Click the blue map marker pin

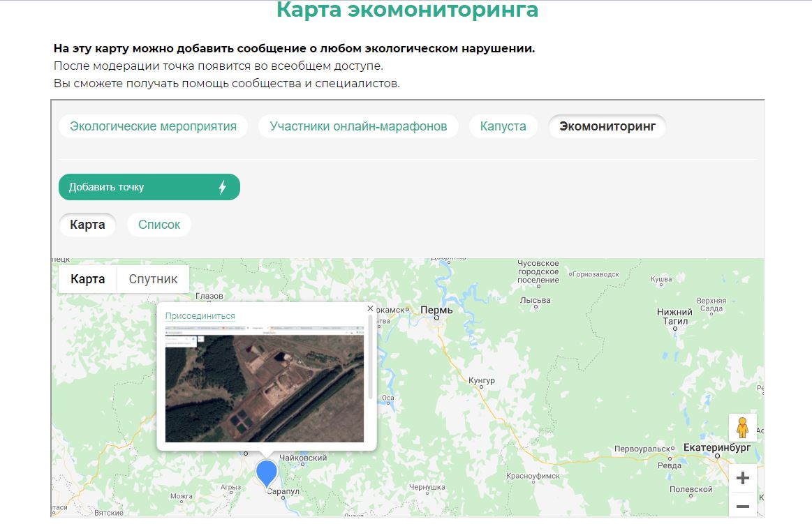point(267,474)
